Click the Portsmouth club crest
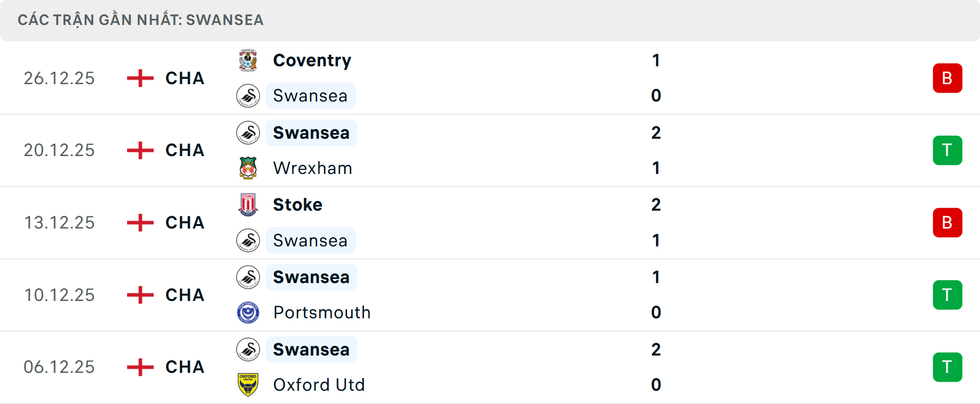The image size is (980, 404). click(248, 312)
